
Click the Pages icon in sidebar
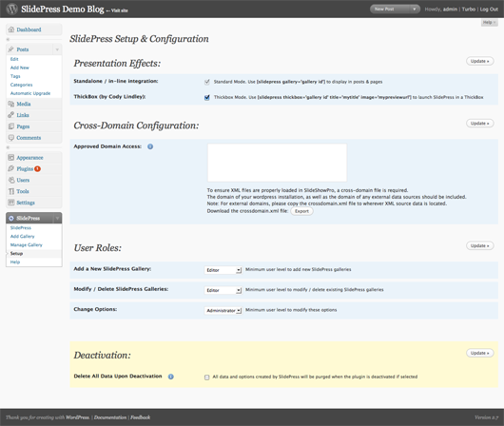click(x=11, y=126)
